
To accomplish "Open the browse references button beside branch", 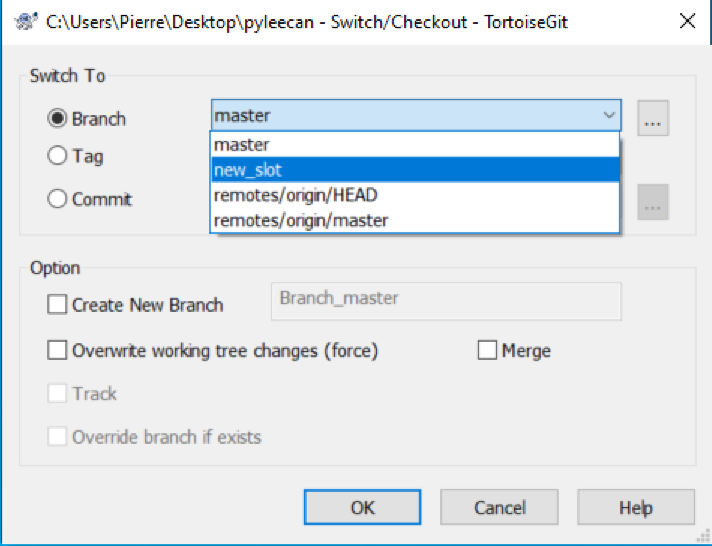I will click(x=653, y=118).
